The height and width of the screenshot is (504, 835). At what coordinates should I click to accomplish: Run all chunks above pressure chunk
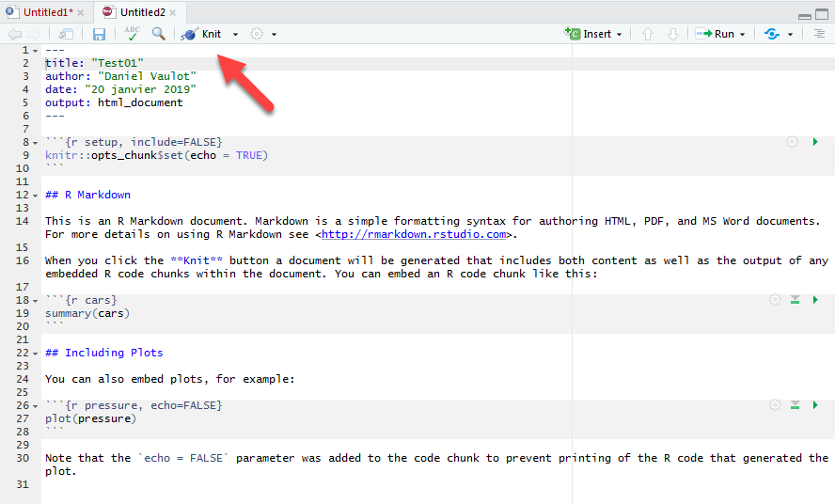pyautogui.click(x=795, y=405)
